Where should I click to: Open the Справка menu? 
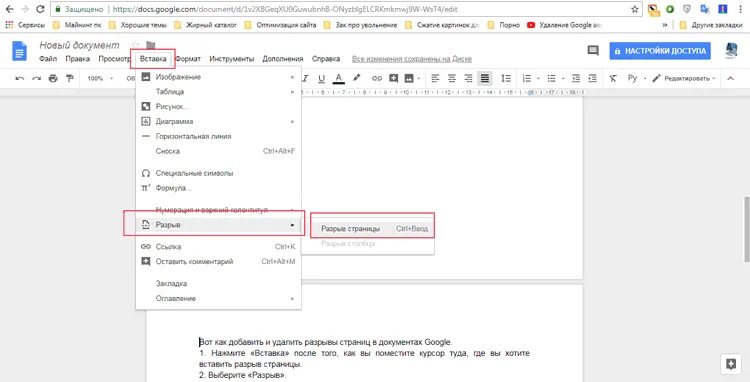coord(326,59)
